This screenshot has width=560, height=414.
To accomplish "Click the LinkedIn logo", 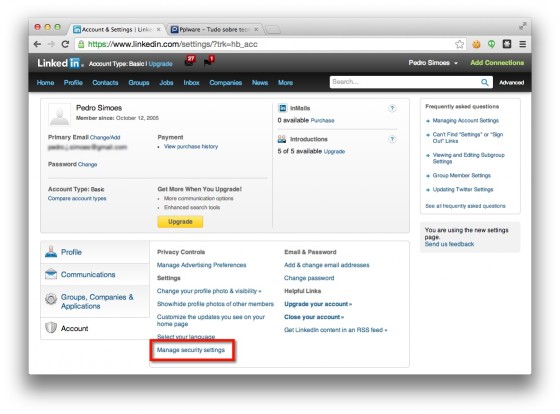I will pyautogui.click(x=60, y=63).
